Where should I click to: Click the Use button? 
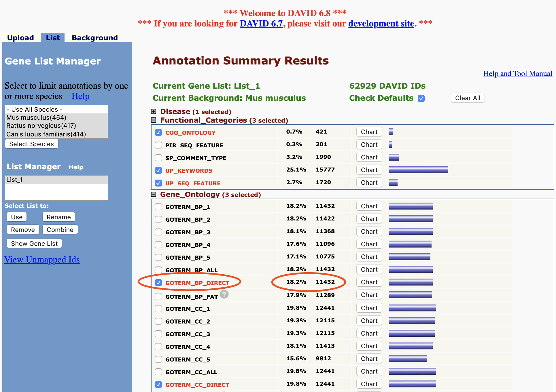click(x=17, y=217)
